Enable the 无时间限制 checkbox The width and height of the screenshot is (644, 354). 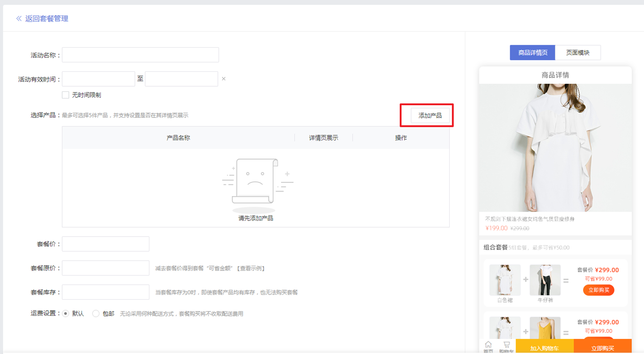(x=66, y=95)
